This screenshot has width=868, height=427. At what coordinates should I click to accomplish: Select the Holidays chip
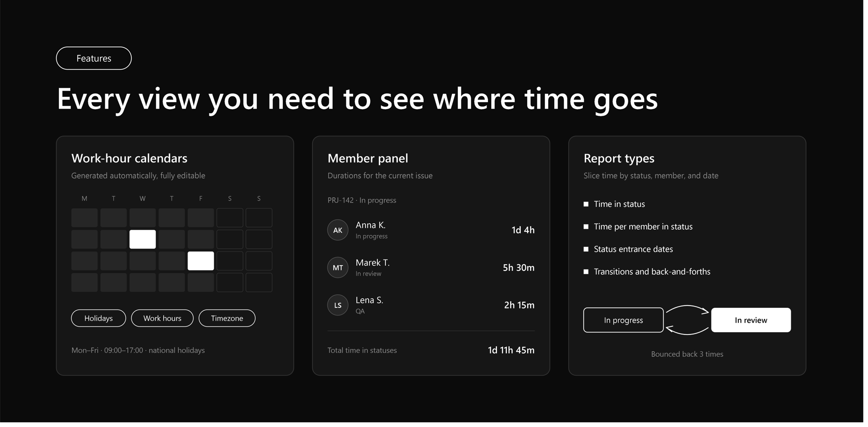[98, 318]
